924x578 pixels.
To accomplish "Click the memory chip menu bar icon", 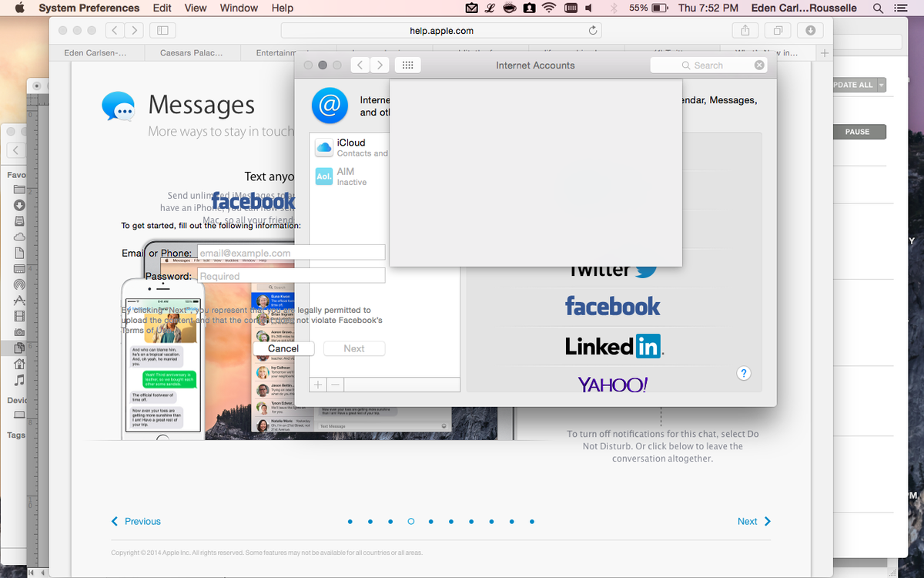I will 571,8.
